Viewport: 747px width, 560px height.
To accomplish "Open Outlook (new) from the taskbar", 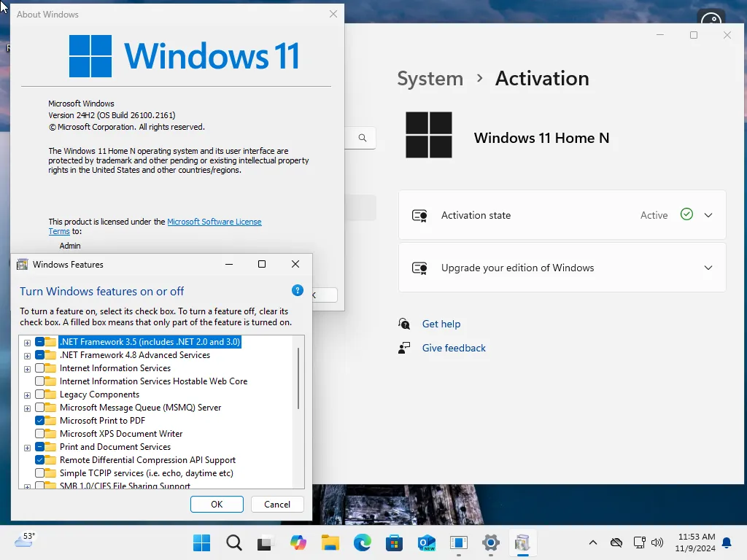I will coord(426,542).
